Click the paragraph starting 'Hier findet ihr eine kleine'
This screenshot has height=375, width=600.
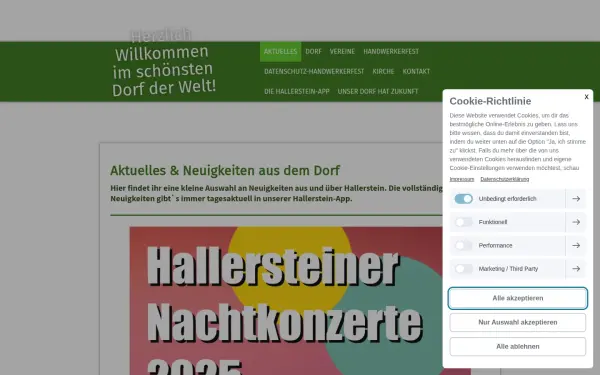[276, 193]
